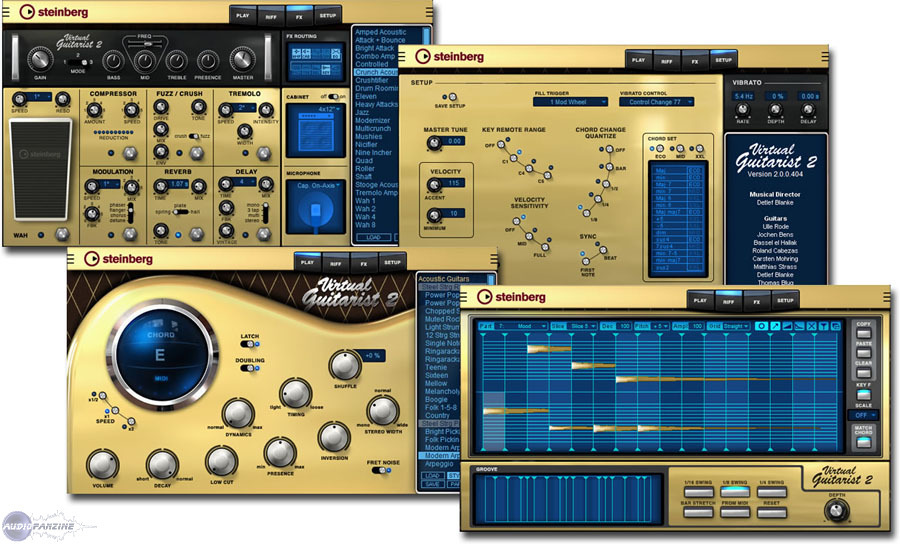This screenshot has width=900, height=544.
Task: Open the RIFF tab in Play window
Action: (x=336, y=263)
